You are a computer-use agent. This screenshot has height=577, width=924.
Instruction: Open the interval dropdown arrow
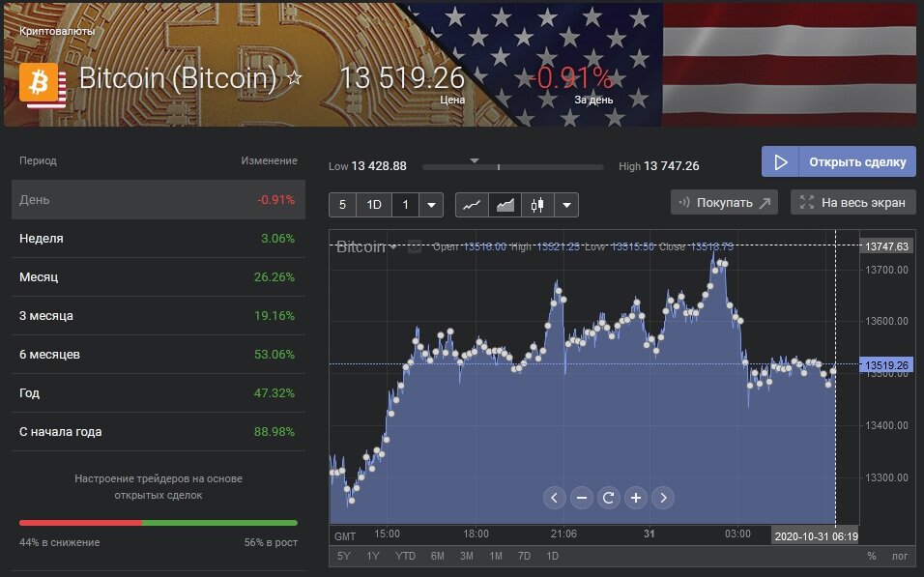431,205
